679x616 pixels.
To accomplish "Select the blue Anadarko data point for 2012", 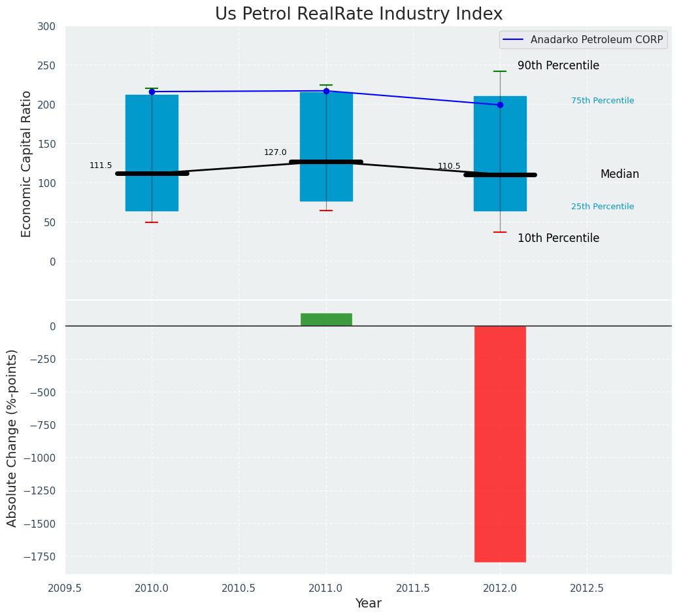I will 500,105.
